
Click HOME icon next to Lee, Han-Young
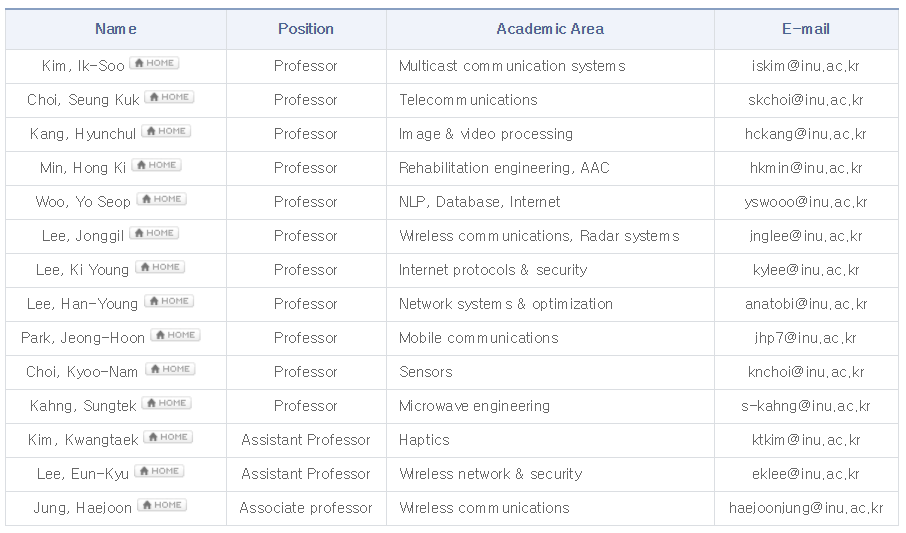(x=169, y=301)
